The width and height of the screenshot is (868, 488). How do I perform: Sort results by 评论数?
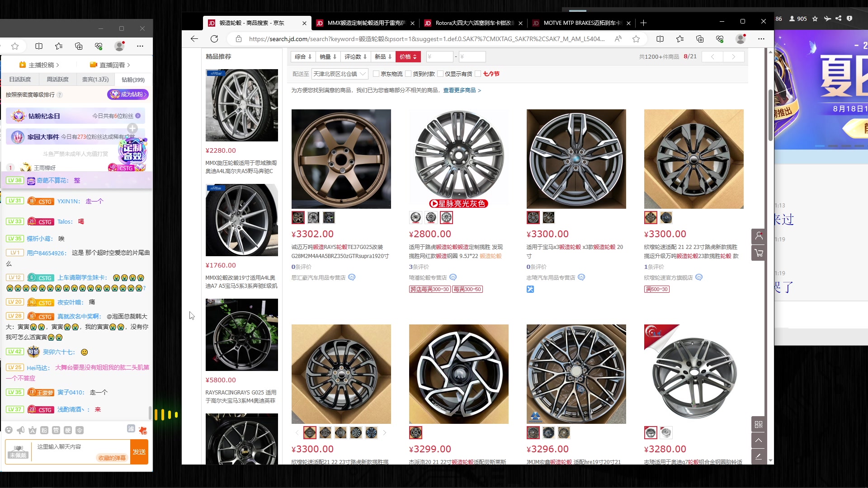click(x=355, y=56)
